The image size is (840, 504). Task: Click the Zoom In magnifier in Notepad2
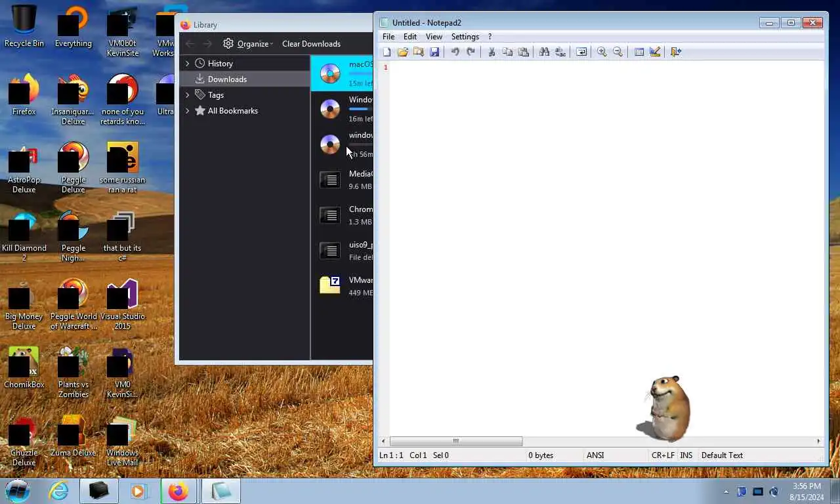[x=602, y=52]
